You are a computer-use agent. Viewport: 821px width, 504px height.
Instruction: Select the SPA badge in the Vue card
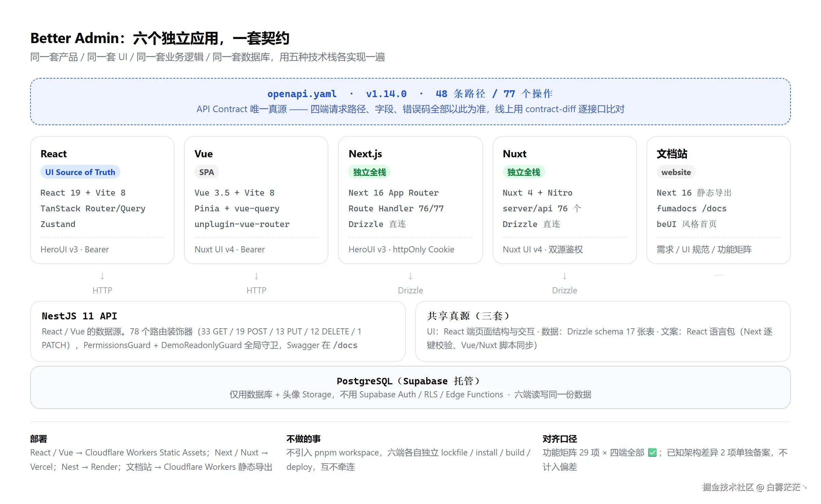(207, 172)
